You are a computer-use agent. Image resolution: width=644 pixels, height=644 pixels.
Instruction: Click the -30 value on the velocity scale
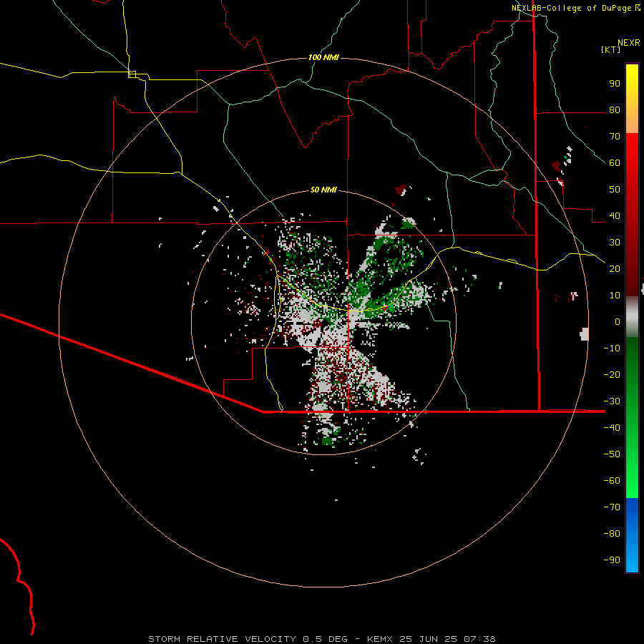(x=612, y=401)
